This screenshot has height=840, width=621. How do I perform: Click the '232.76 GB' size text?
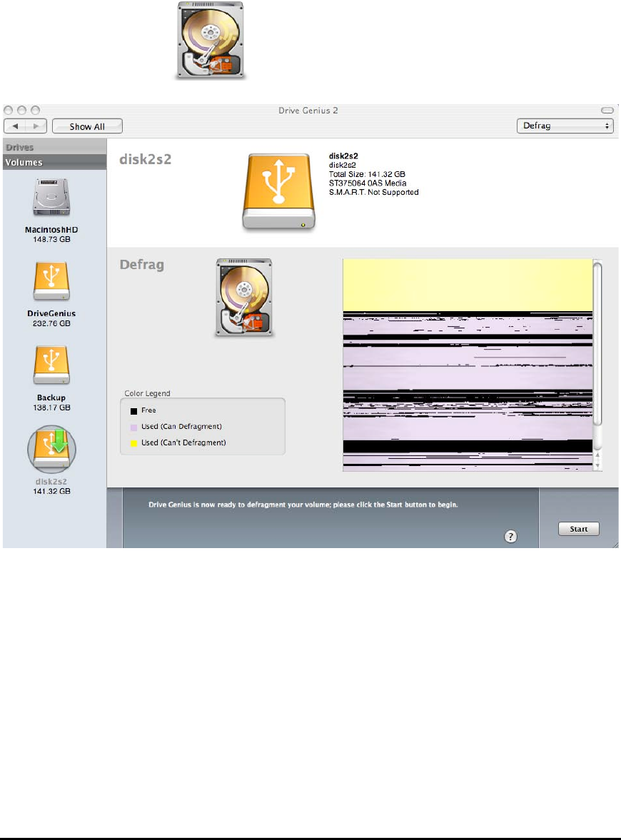[51, 323]
